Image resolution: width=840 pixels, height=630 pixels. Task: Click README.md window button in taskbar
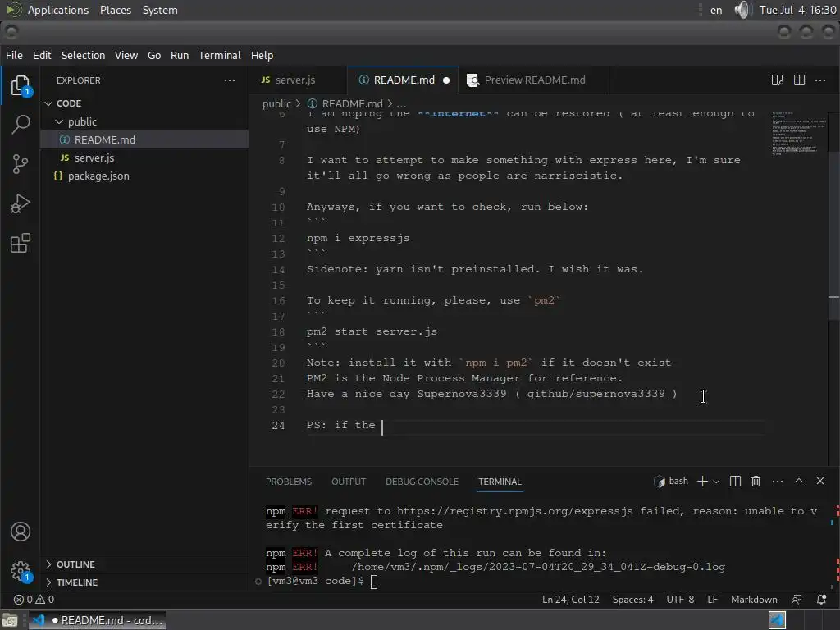pyautogui.click(x=97, y=620)
